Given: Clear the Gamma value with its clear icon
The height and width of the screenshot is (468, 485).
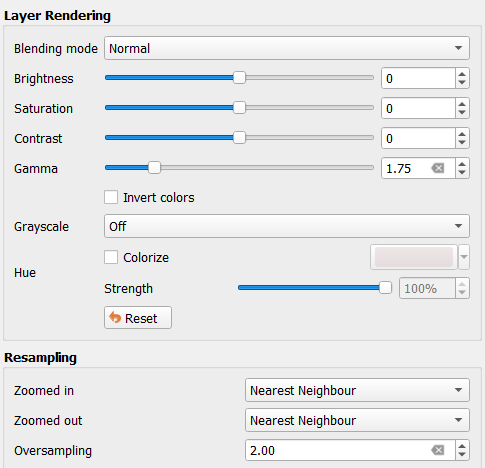Looking at the screenshot, I should tap(438, 168).
